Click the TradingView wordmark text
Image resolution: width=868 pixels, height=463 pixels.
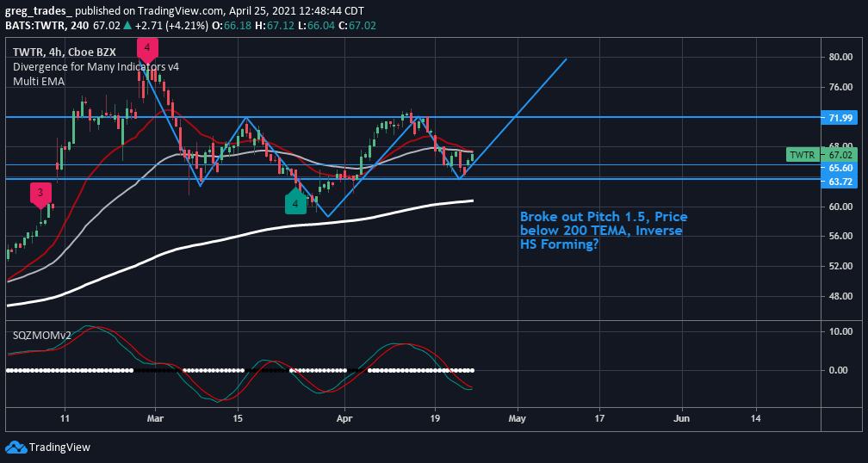pyautogui.click(x=59, y=448)
